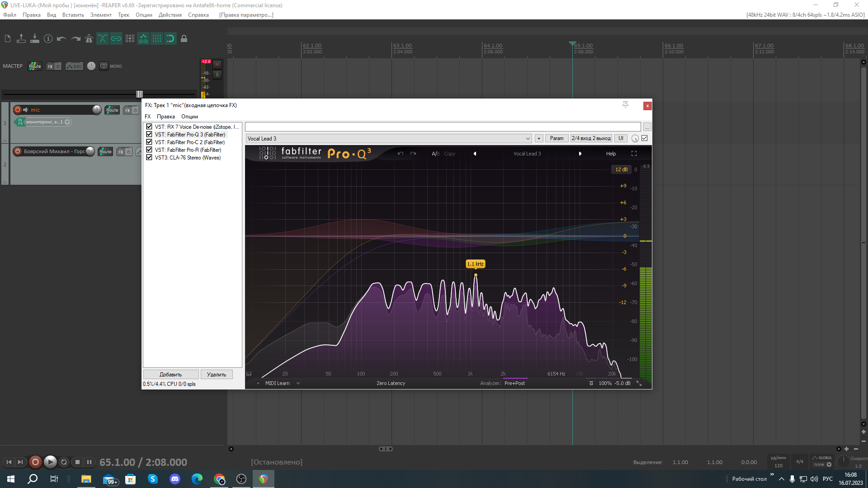Screen dimensions: 868x488
Task: Open Route on the Боярский Михаил track
Action: coord(105,152)
